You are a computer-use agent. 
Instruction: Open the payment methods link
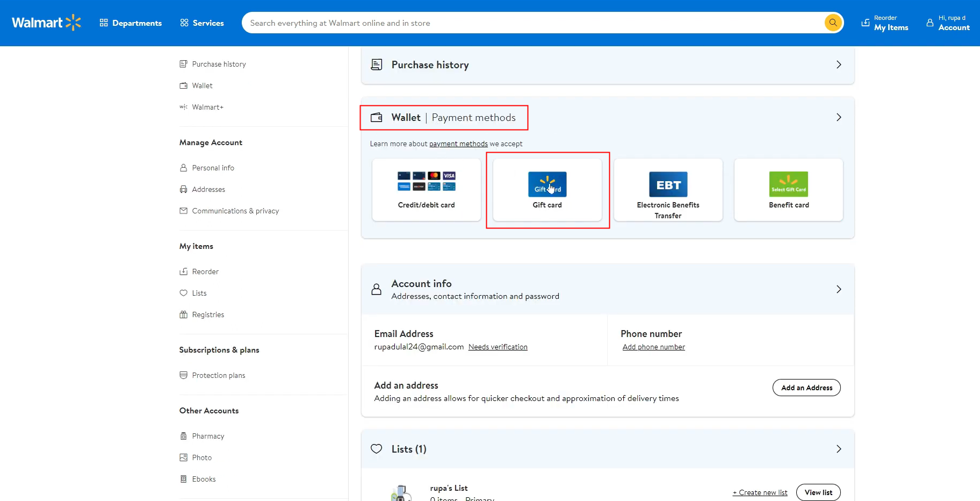[458, 144]
